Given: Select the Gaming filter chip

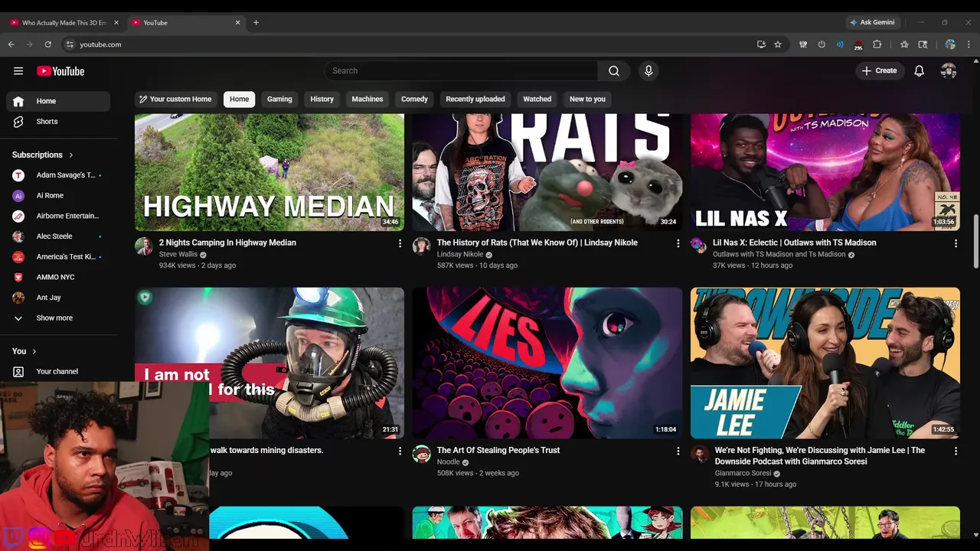Looking at the screenshot, I should [279, 99].
